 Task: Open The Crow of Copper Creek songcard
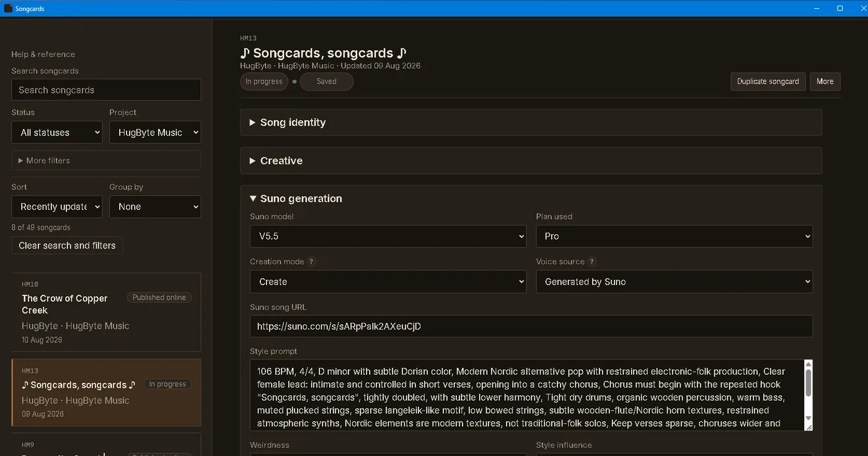(x=106, y=312)
